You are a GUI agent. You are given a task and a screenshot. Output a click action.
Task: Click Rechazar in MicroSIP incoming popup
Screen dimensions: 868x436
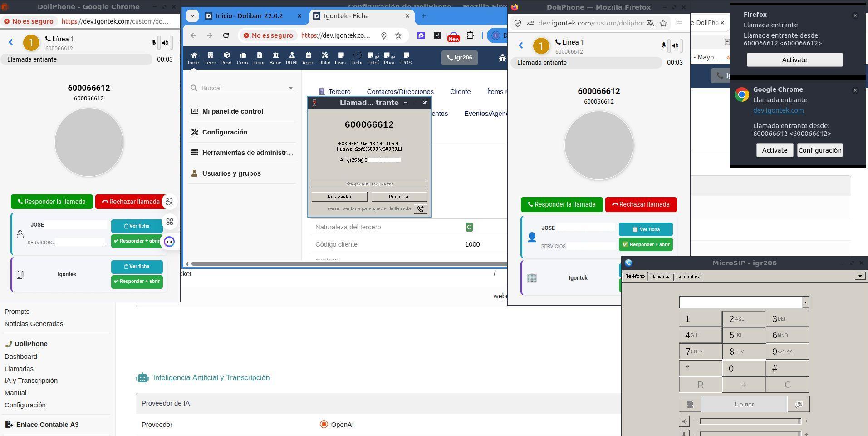399,197
